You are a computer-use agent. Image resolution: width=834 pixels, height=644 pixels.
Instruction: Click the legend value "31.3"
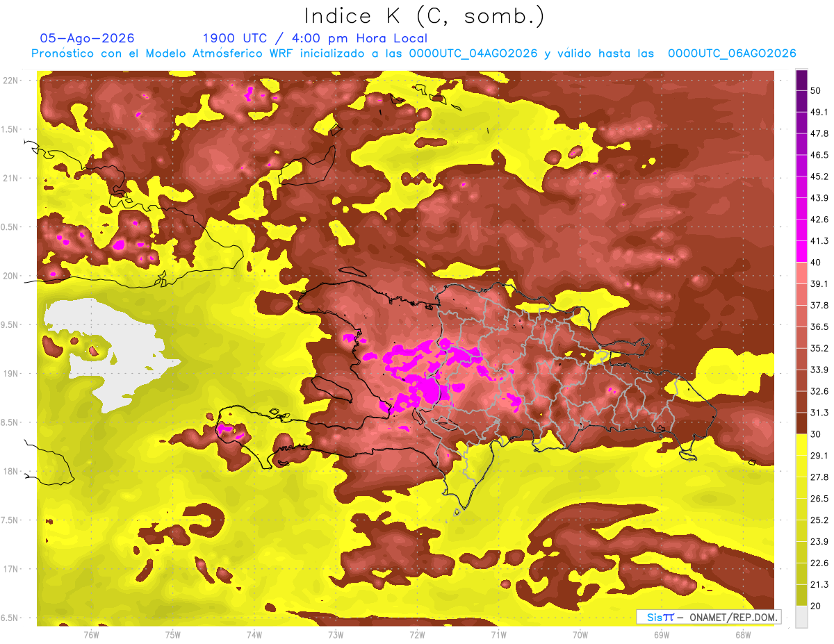[819, 413]
